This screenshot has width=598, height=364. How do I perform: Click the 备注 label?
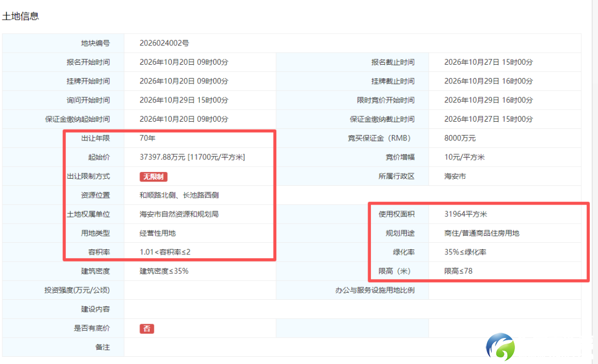click(102, 347)
